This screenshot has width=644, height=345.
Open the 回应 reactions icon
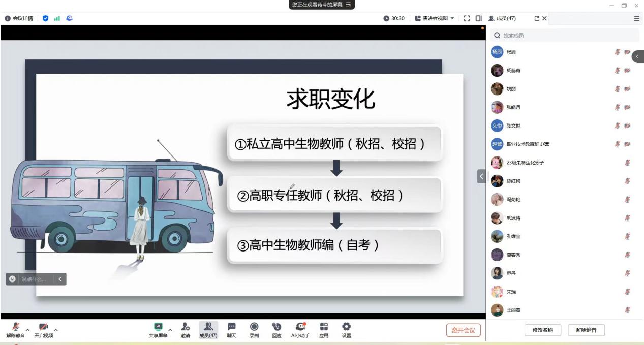click(x=277, y=327)
